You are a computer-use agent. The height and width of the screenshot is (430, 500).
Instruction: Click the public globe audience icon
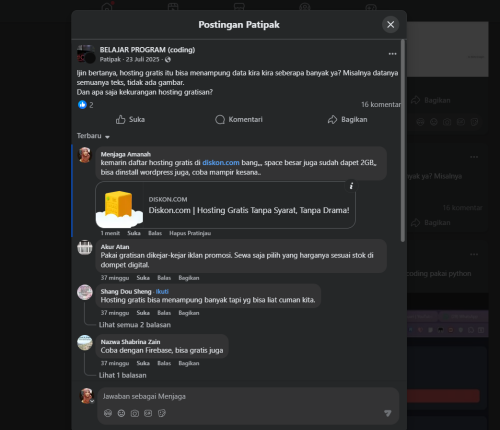(168, 59)
